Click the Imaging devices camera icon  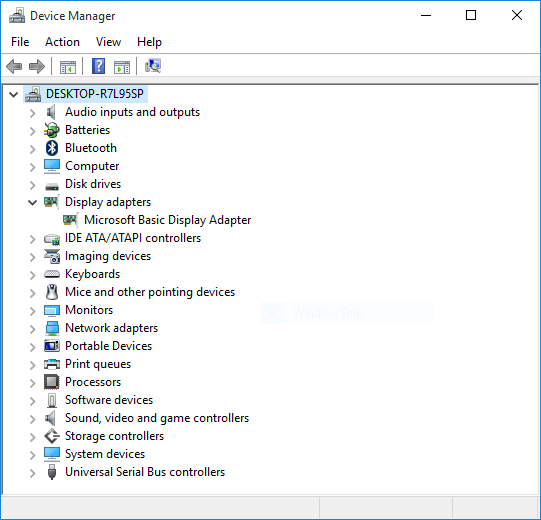52,256
